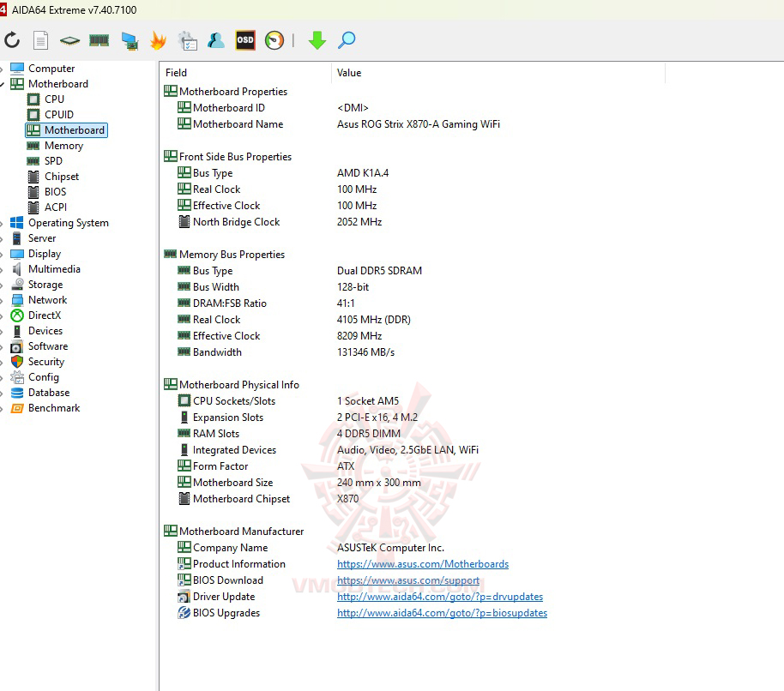Select Display in the tree
The height and width of the screenshot is (691, 784).
click(x=45, y=254)
